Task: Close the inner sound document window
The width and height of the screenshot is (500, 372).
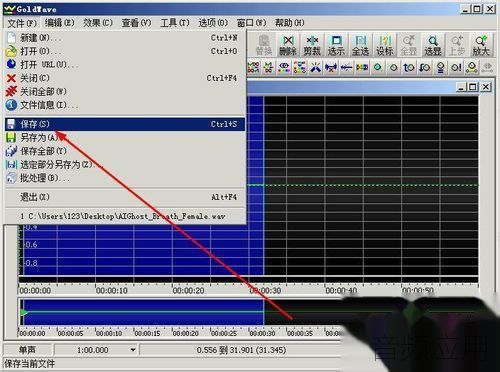Action: point(486,87)
